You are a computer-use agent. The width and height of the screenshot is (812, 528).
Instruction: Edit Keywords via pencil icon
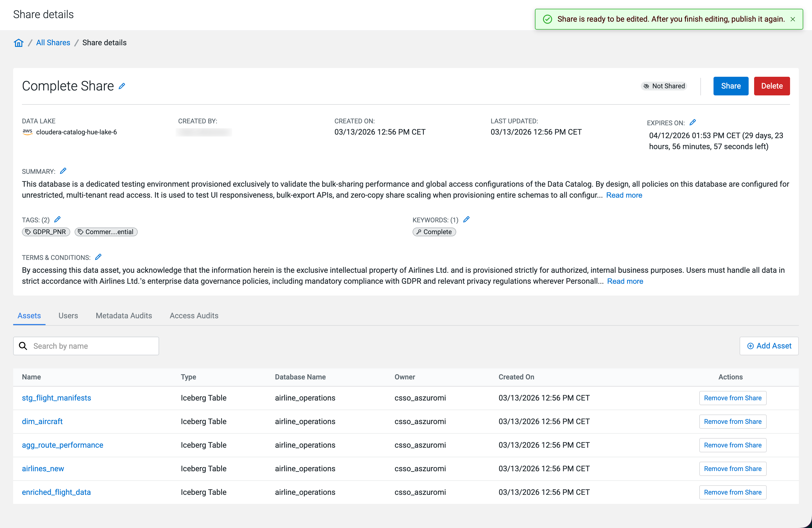(466, 220)
